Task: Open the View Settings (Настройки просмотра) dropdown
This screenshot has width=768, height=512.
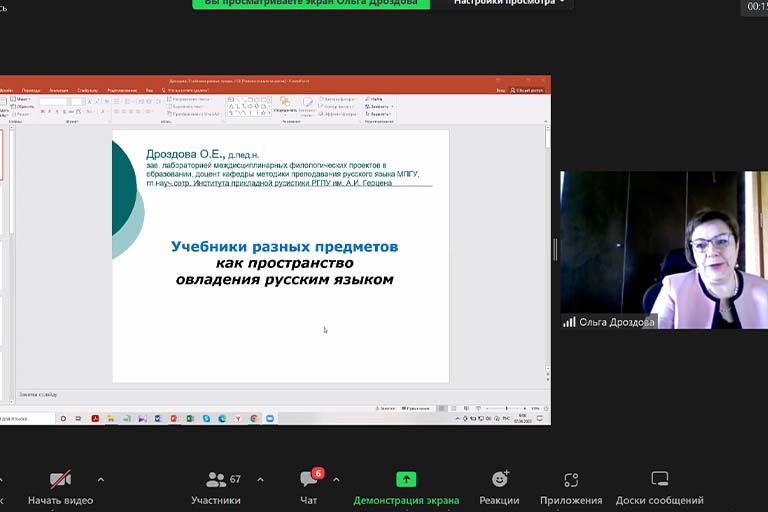Action: pyautogui.click(x=509, y=3)
